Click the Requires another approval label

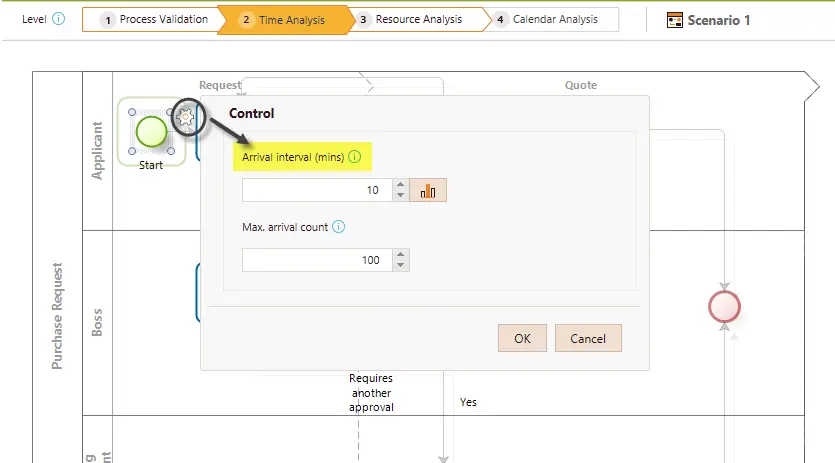click(x=371, y=393)
